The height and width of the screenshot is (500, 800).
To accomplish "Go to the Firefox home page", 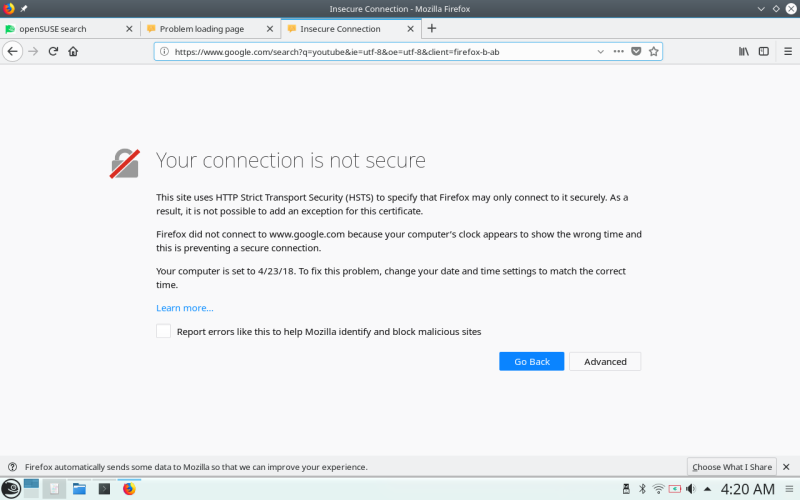I will coord(73,51).
